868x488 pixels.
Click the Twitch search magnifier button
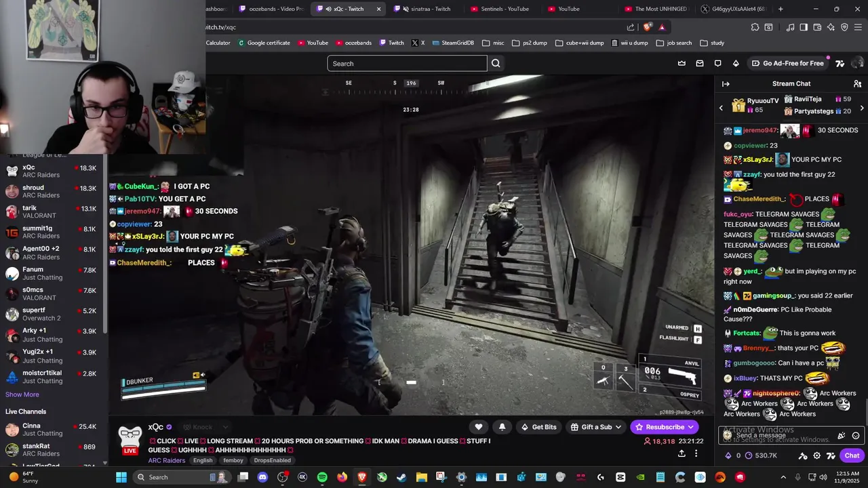tap(496, 63)
